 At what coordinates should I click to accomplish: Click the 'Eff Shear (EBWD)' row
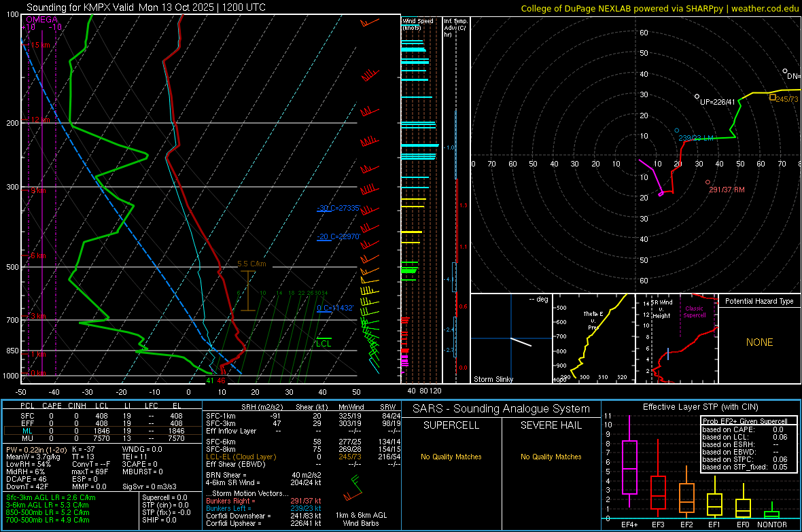(x=303, y=464)
